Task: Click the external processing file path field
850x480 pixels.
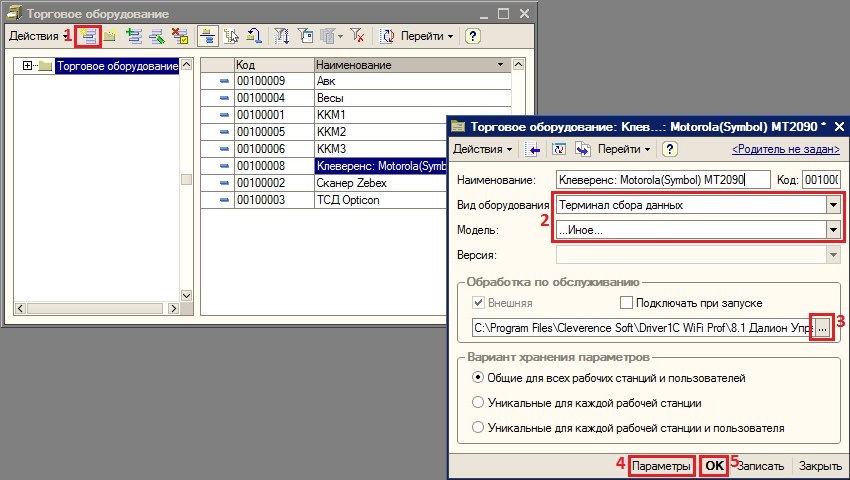Action: point(643,328)
